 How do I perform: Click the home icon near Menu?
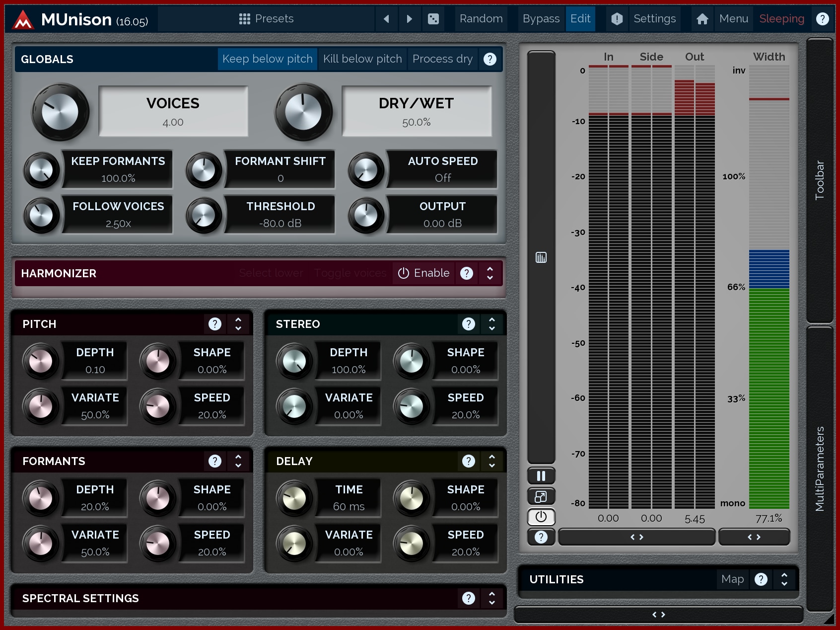click(x=702, y=19)
